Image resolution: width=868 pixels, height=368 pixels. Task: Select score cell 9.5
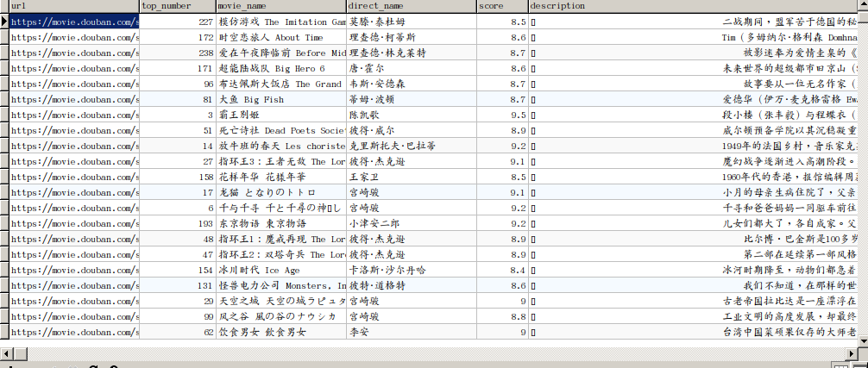503,115
